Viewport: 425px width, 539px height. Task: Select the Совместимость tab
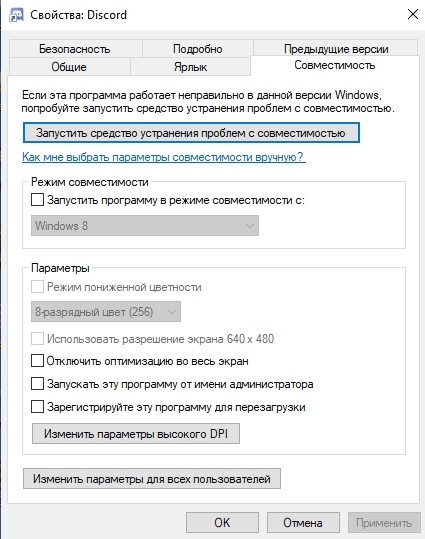pos(335,65)
